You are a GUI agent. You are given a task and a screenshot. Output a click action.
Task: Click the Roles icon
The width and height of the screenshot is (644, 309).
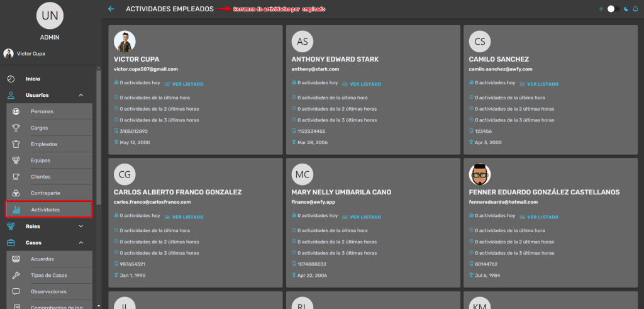pos(11,226)
